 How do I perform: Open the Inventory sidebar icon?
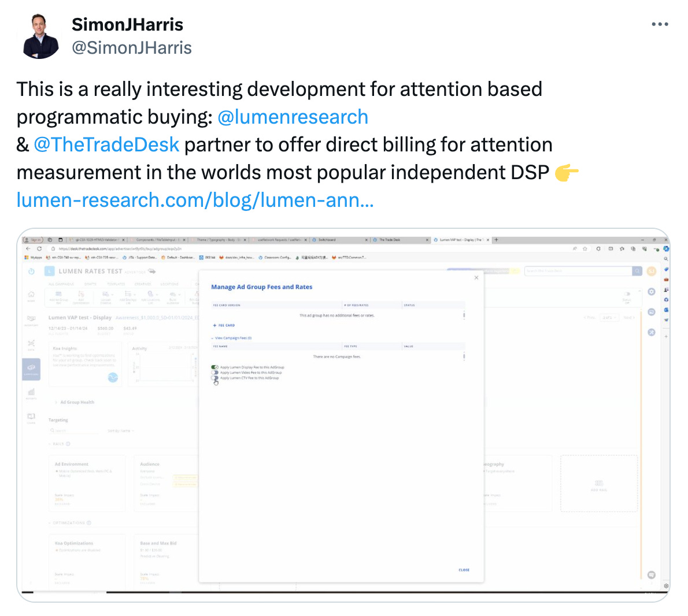coord(31,320)
